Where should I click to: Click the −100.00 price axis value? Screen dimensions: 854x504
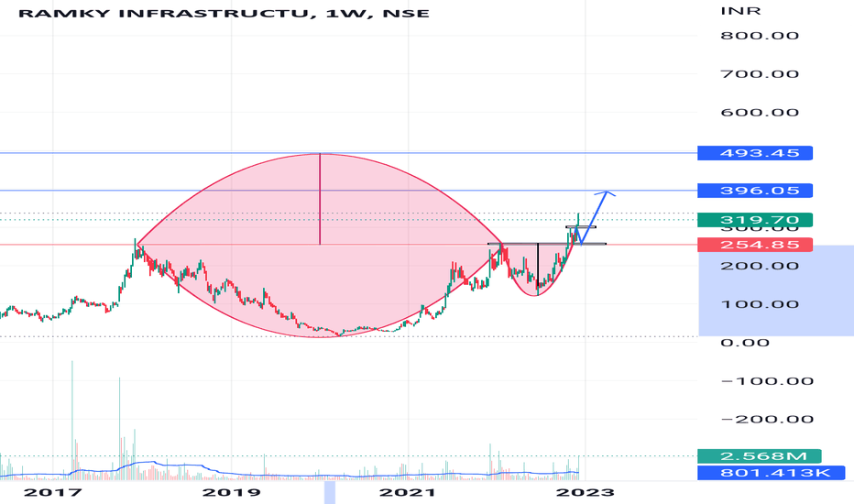coord(767,381)
